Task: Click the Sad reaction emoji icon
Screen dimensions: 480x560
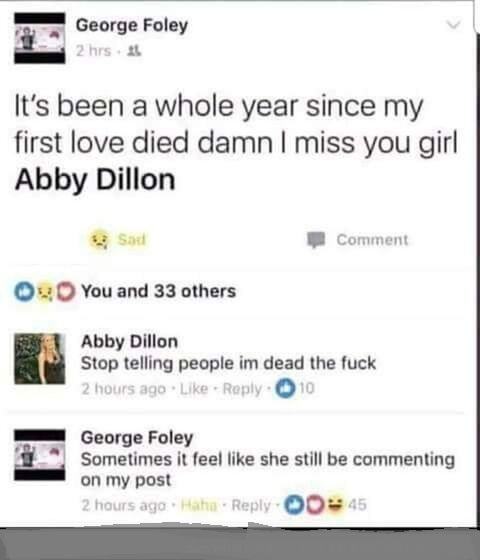Action: point(99,239)
